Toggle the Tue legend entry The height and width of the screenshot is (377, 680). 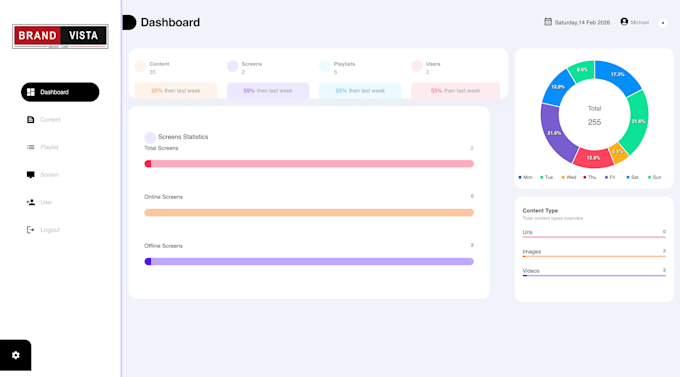[x=546, y=177]
